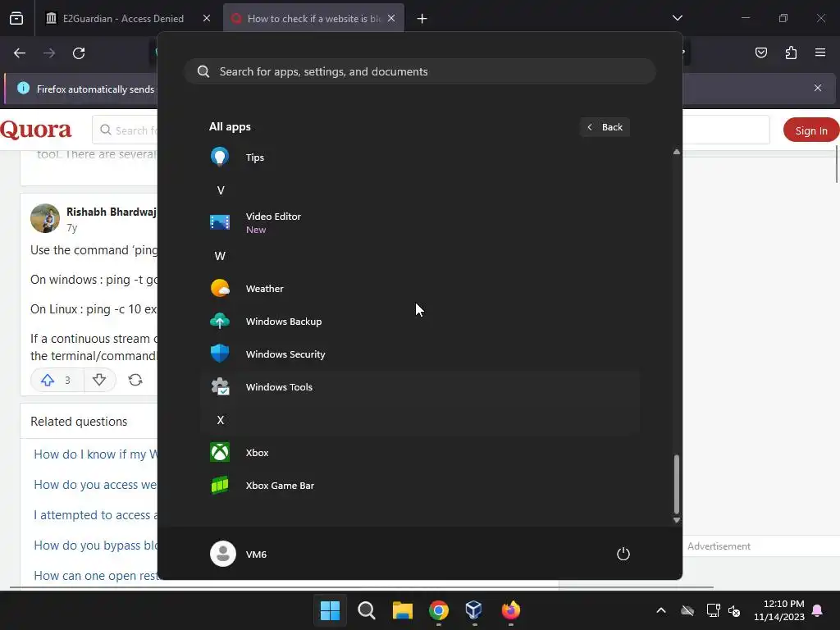Reload the current page
Image resolution: width=840 pixels, height=630 pixels.
(79, 53)
